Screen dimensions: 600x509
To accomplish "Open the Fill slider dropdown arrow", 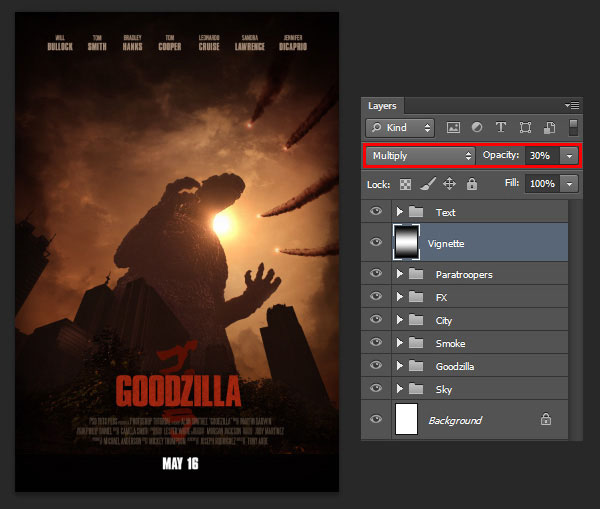I will (569, 184).
